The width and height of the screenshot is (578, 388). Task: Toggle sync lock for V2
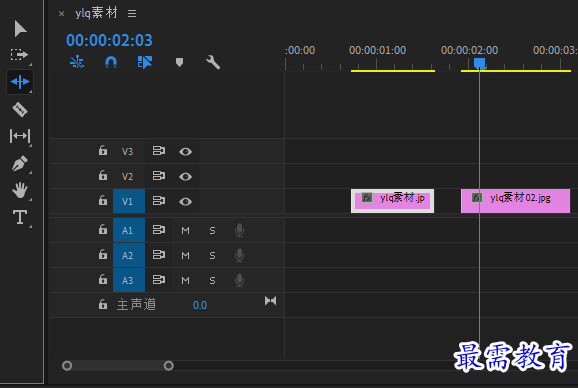[159, 176]
